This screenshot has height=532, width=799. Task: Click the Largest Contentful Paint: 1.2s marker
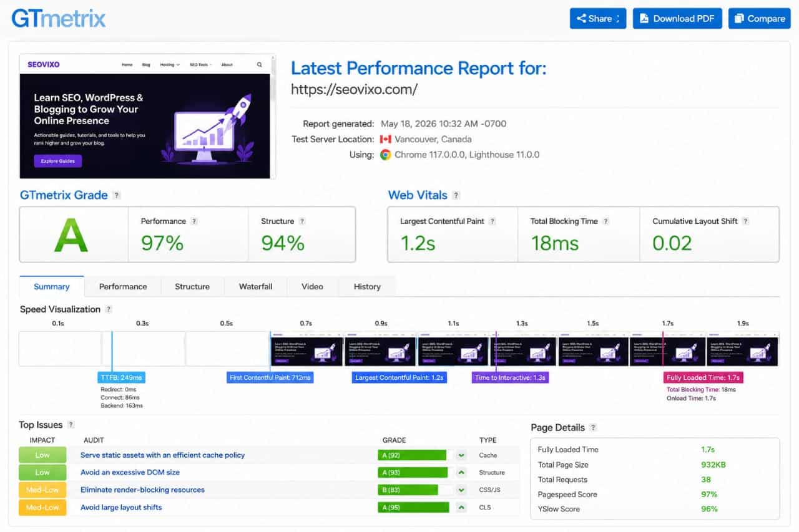point(399,378)
